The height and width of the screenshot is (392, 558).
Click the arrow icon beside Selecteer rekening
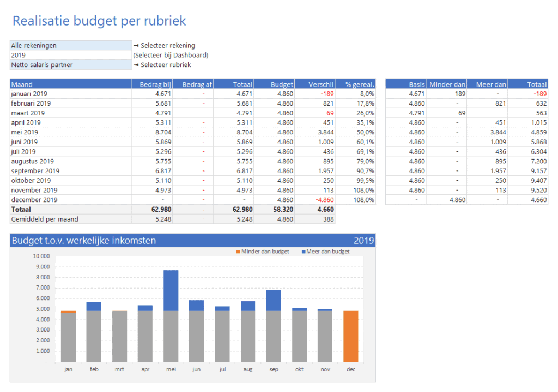(136, 45)
